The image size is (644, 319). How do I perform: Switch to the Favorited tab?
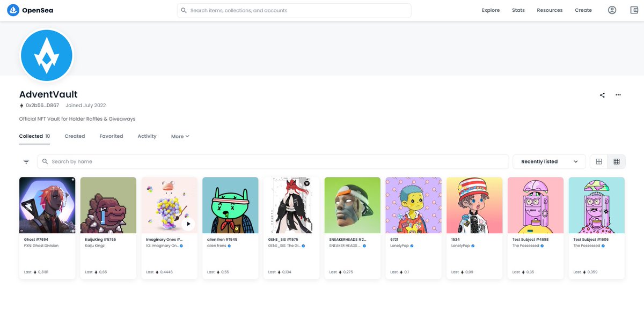tap(111, 136)
